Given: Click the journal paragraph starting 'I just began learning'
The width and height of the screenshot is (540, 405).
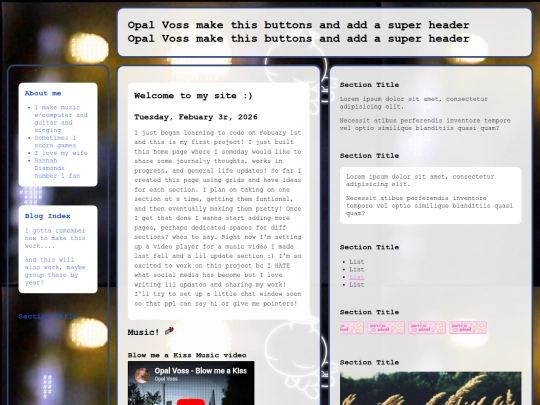Looking at the screenshot, I should click(218, 218).
